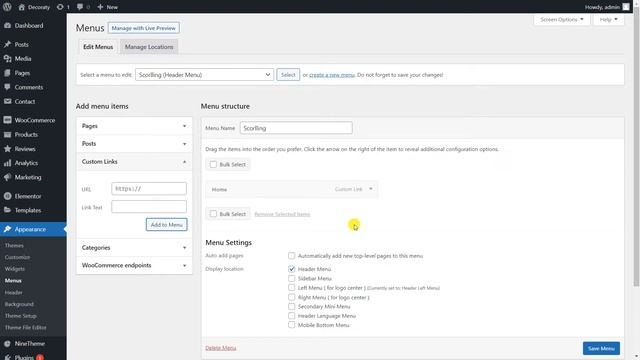Switch to the Edit Menus tab

click(98, 47)
